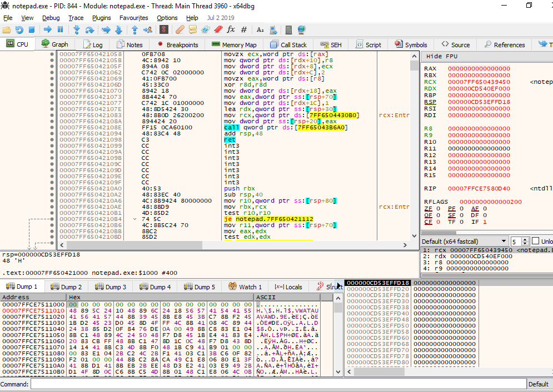This screenshot has height=392, width=553.
Task: Open Scylla with the S icon
Action: [x=164, y=29]
